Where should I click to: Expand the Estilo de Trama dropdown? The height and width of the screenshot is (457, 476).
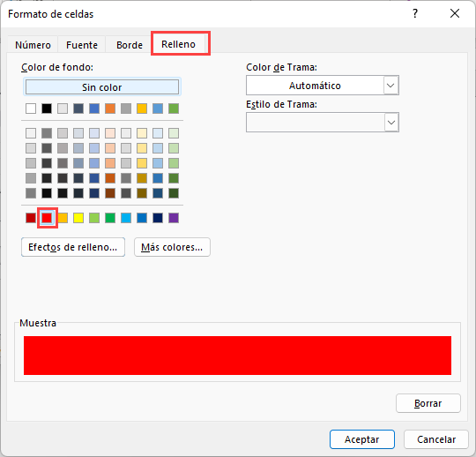click(x=391, y=123)
